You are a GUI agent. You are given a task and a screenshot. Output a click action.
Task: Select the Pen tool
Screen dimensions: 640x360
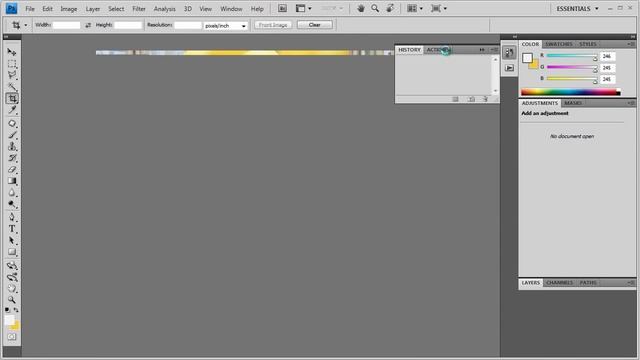point(12,217)
